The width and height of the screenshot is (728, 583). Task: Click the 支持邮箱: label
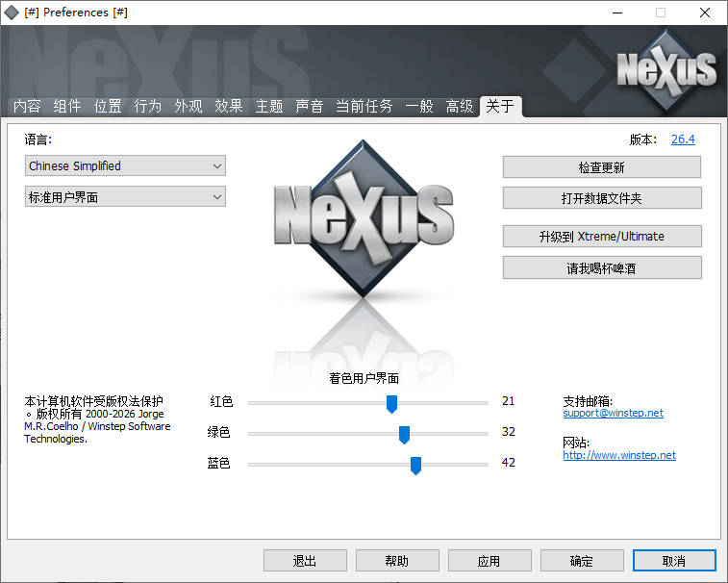[x=588, y=401]
